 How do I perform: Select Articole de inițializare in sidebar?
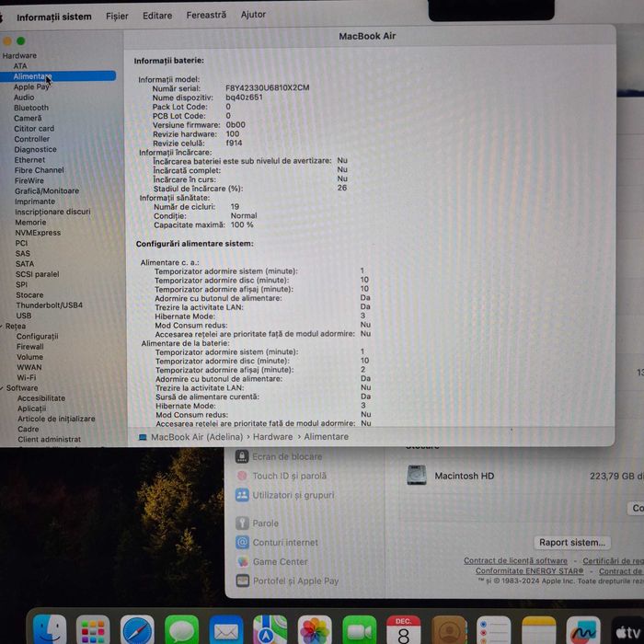[x=56, y=419]
